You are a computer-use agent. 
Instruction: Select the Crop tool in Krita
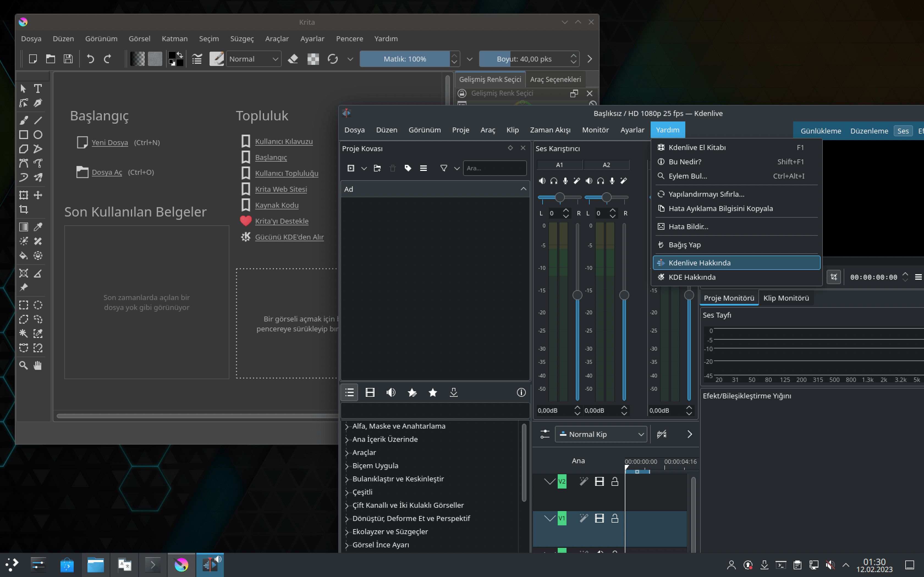pyautogui.click(x=24, y=209)
